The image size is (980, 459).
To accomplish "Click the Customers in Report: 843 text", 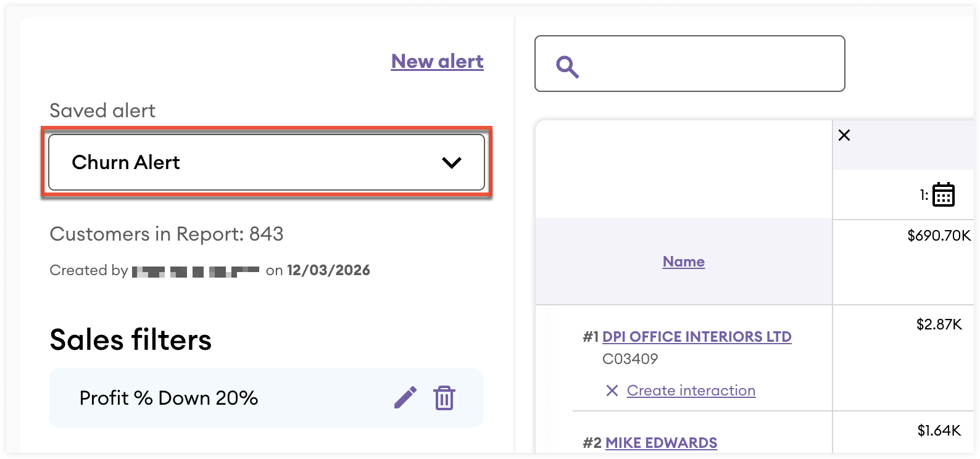I will [167, 234].
